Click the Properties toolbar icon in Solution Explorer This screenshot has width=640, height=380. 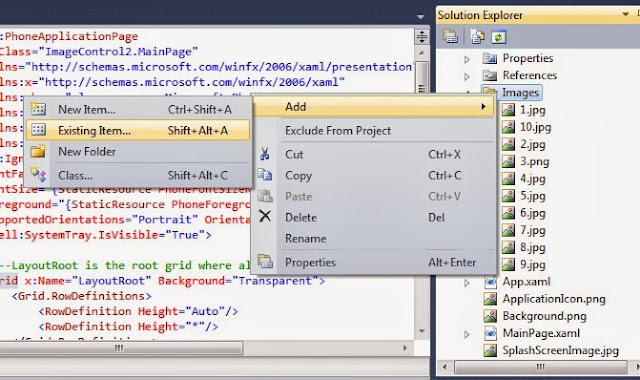tap(450, 37)
